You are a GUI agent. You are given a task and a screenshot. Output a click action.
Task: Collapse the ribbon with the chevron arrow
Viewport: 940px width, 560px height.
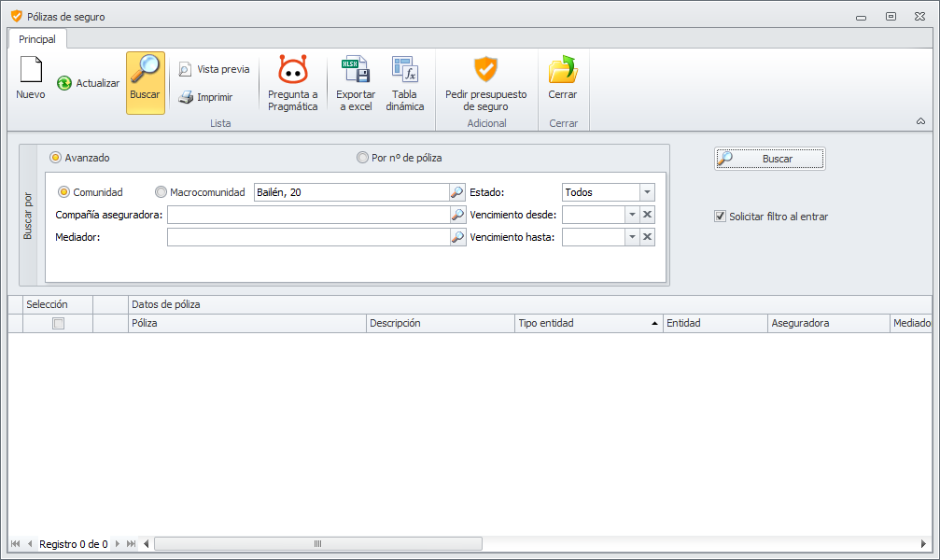[x=920, y=121]
